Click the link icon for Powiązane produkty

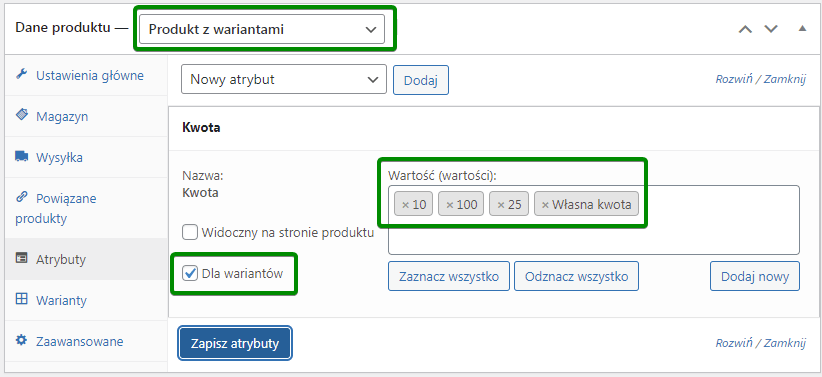[21, 197]
